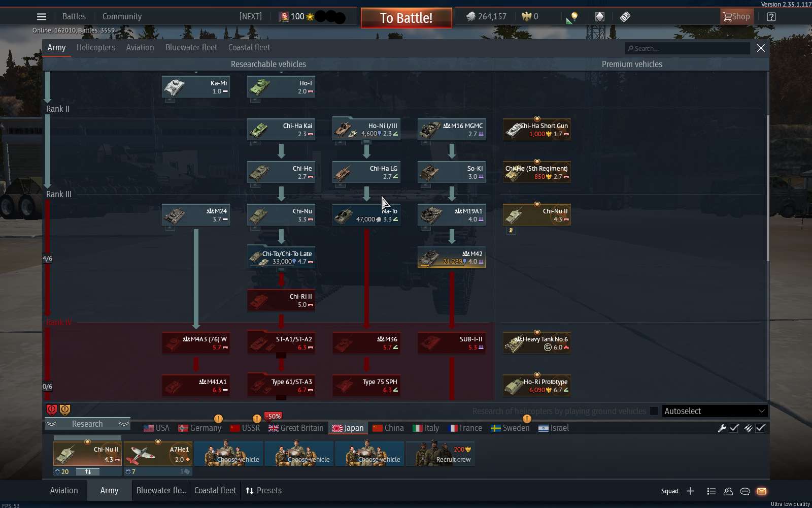Image resolution: width=812 pixels, height=508 pixels.
Task: Open the orange mail envelope icon
Action: point(762,491)
